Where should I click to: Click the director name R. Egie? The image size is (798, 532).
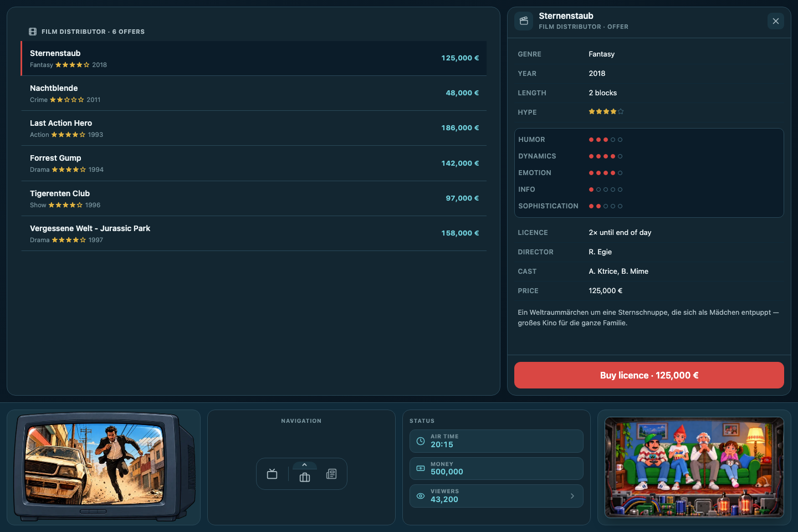[x=600, y=252]
